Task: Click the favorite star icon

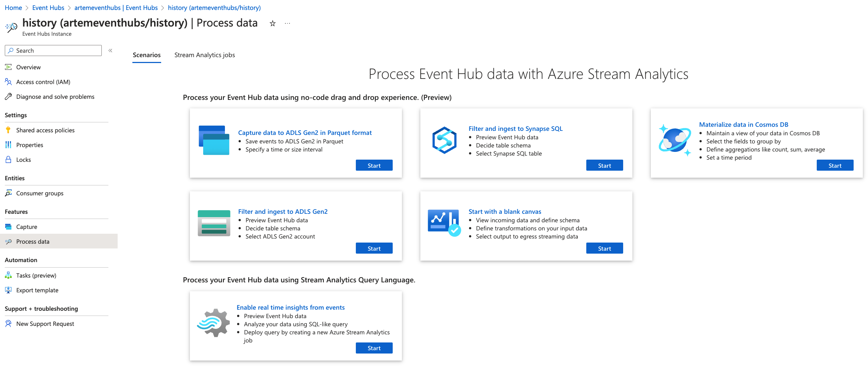Action: (x=272, y=24)
